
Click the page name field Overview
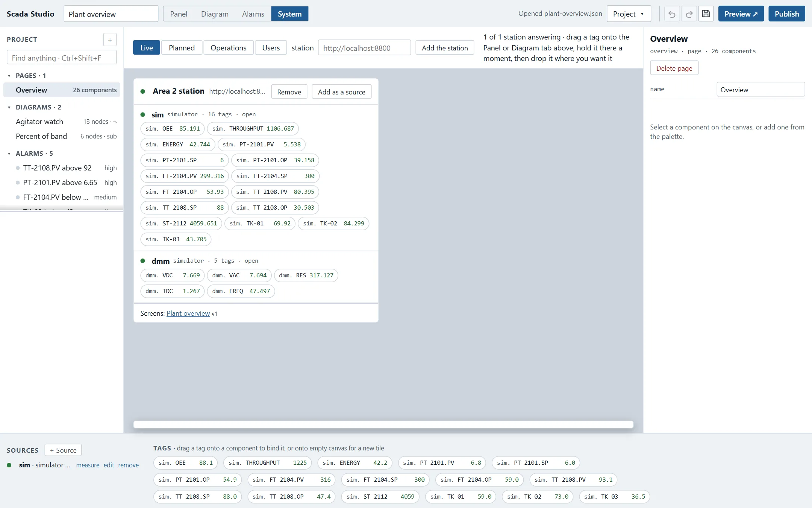tap(760, 90)
